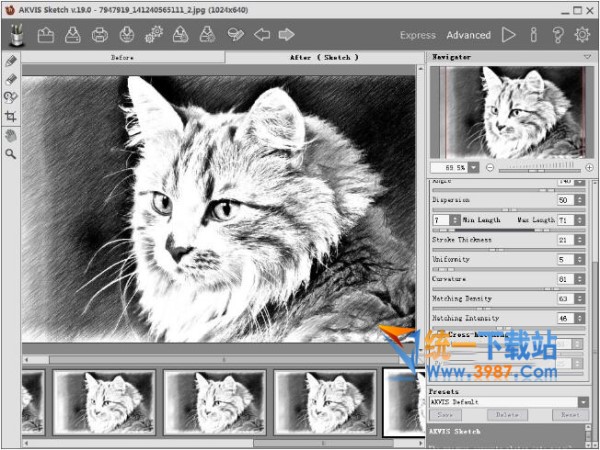Save the image using the download-tray icon
Screen dimensions: 600x450
(x=73, y=35)
